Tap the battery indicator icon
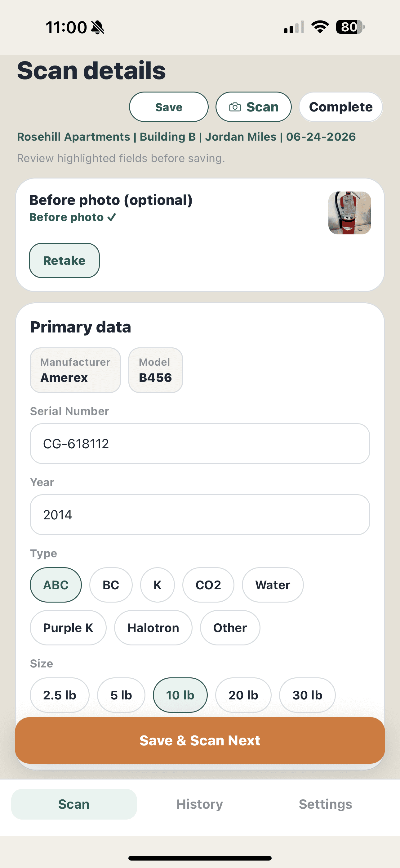Screen dimensions: 400x868 (x=350, y=27)
